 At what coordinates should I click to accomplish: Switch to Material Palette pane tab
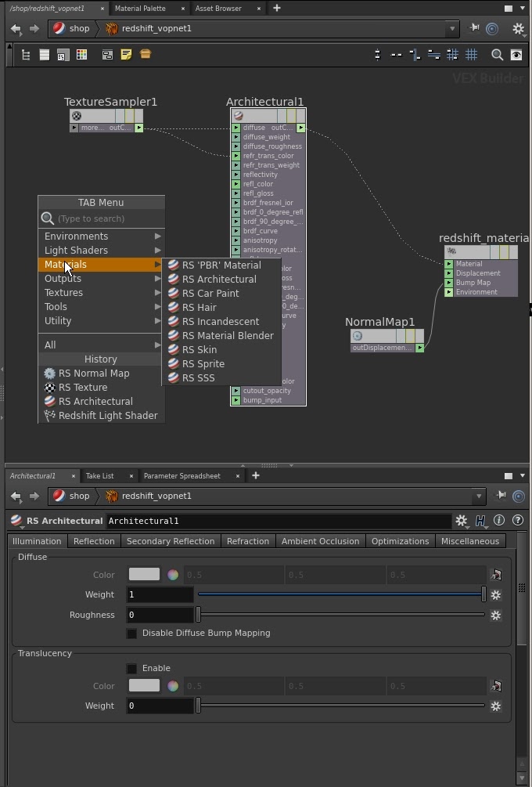(140, 9)
